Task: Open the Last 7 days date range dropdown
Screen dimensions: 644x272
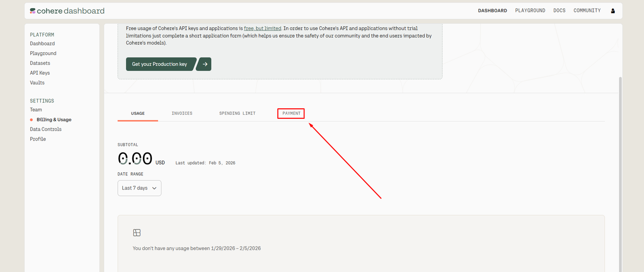Action: (139, 188)
